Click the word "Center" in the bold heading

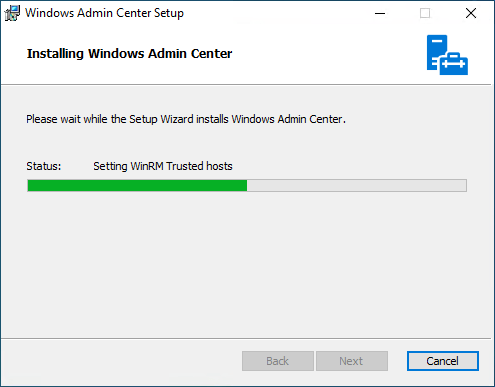click(211, 54)
